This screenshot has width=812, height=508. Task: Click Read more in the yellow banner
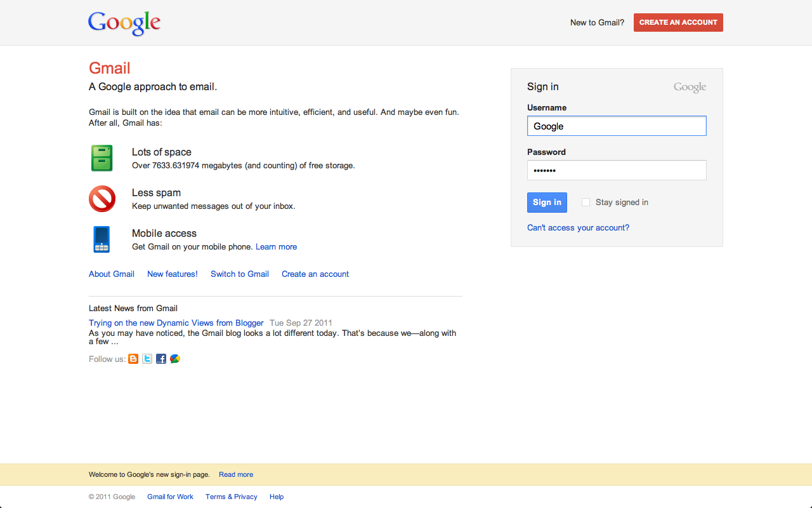click(236, 475)
